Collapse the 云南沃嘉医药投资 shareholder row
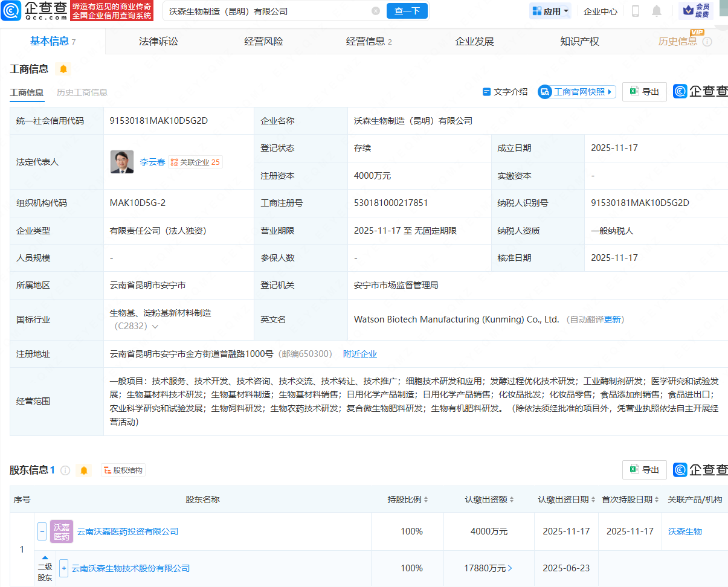This screenshot has height=587, width=728. click(x=42, y=531)
